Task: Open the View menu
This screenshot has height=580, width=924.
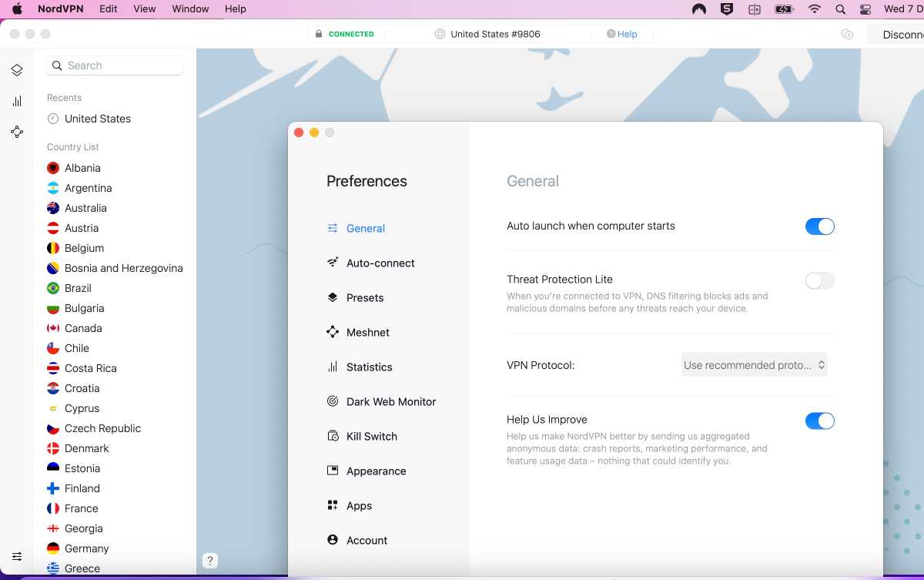Action: [x=145, y=9]
